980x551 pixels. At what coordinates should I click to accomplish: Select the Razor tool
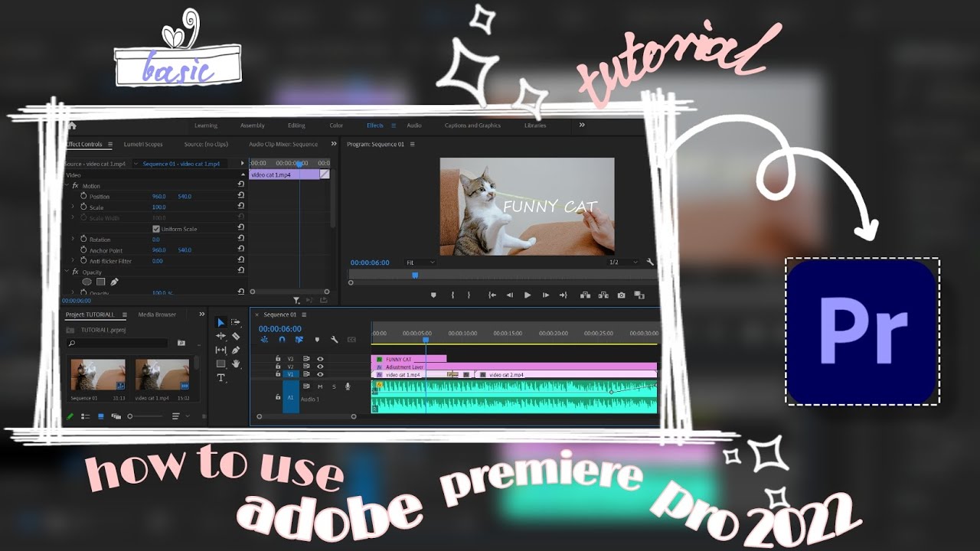coord(236,336)
